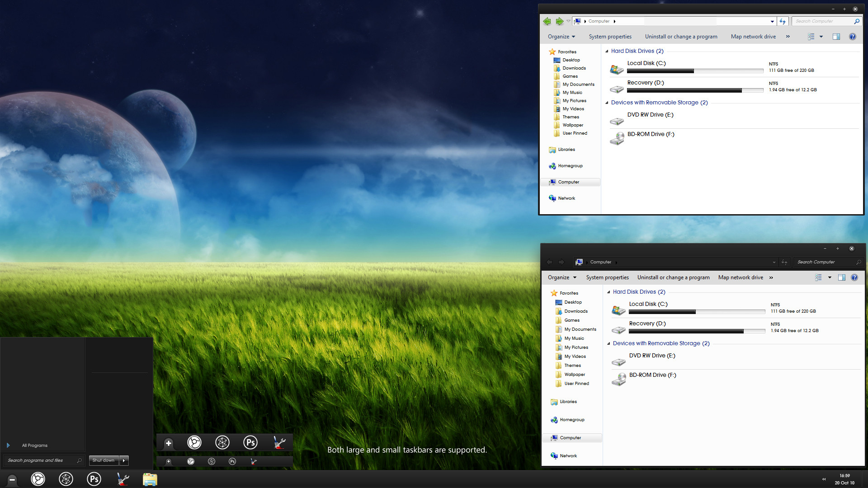The width and height of the screenshot is (868, 488).
Task: Show hidden system tray icons chevron
Action: click(824, 479)
